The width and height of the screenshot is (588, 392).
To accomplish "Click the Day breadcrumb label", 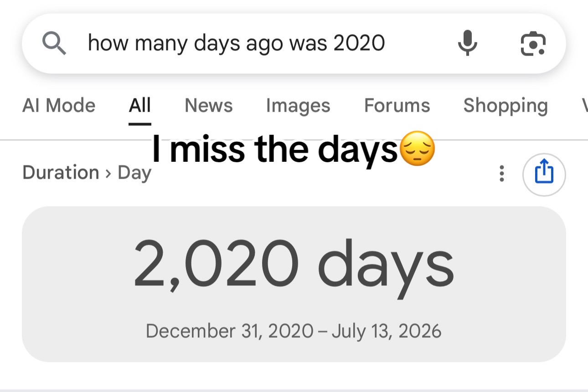I will point(134,173).
